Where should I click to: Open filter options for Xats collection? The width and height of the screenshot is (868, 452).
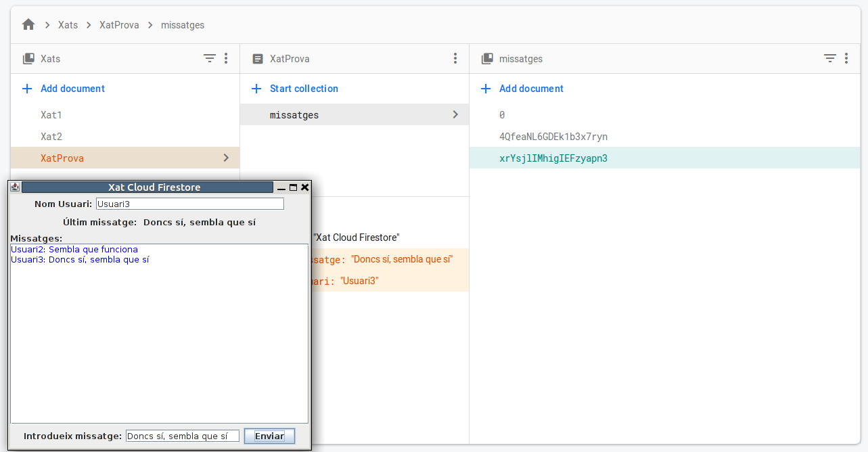click(x=210, y=59)
